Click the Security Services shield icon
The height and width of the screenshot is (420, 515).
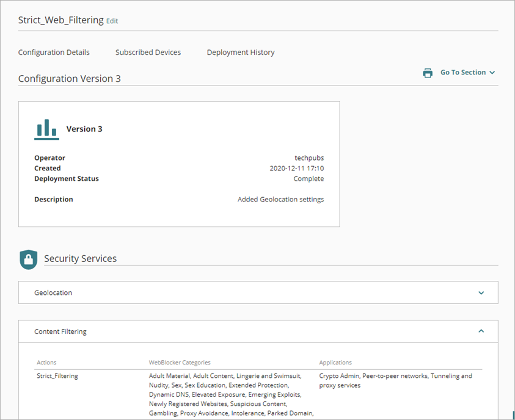[x=28, y=259]
